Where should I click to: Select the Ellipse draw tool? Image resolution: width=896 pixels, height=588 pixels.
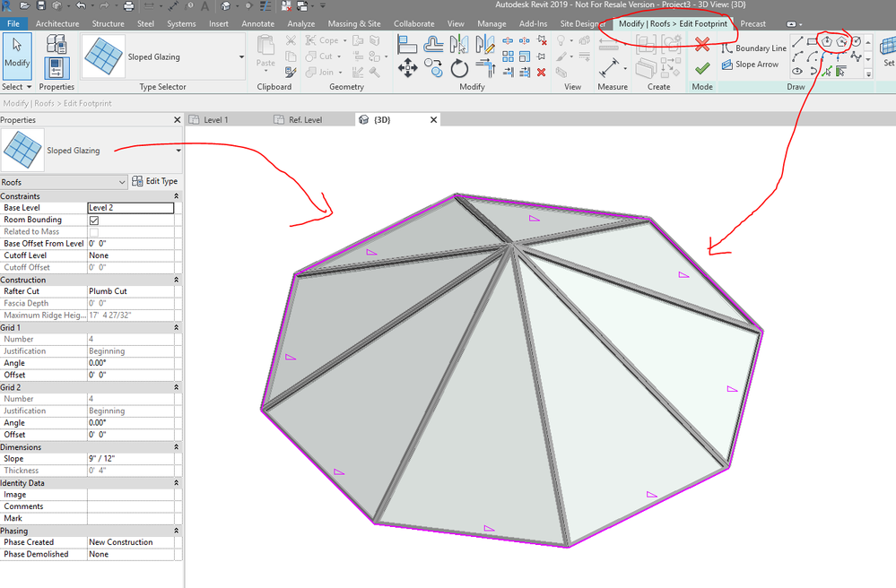click(797, 72)
